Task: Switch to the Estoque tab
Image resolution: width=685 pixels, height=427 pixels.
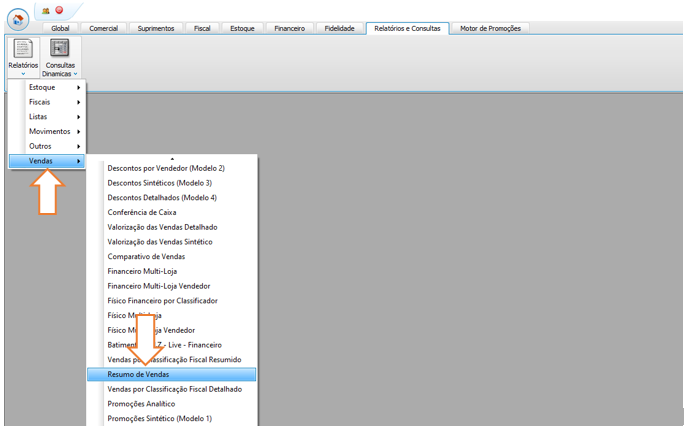Action: [x=242, y=28]
